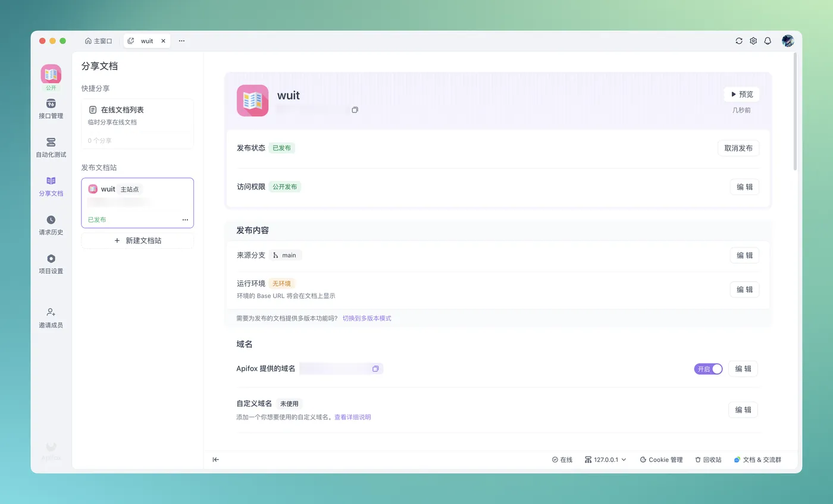Click the user avatar in title bar
833x504 pixels.
pyautogui.click(x=788, y=41)
